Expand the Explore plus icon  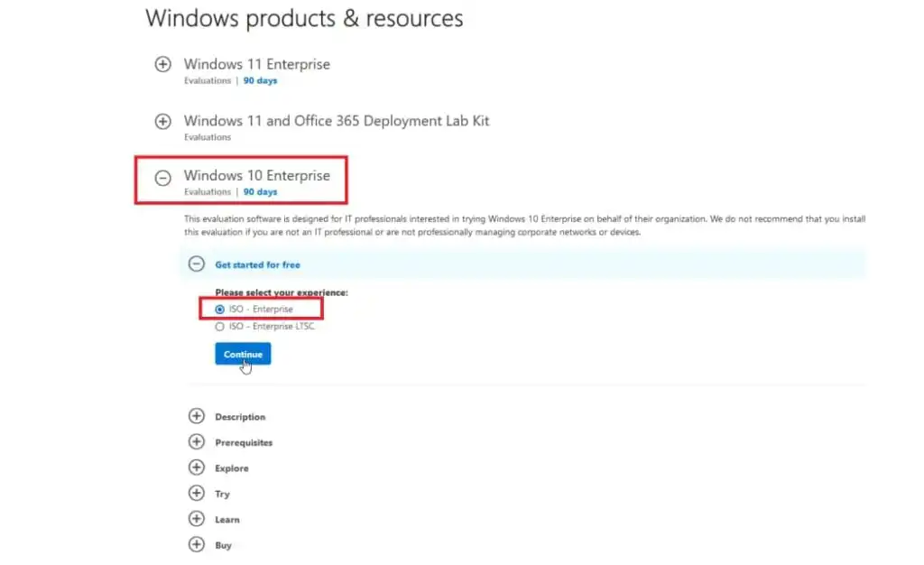(x=196, y=468)
